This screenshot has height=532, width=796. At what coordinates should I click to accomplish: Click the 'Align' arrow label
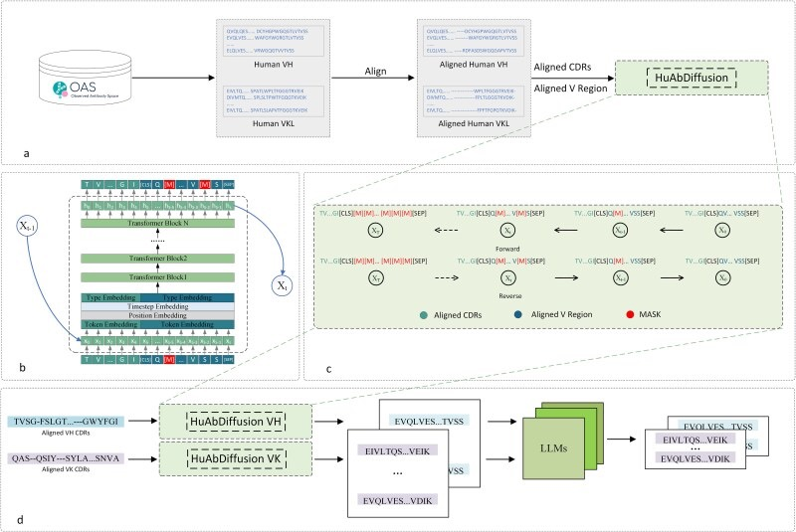pos(375,72)
